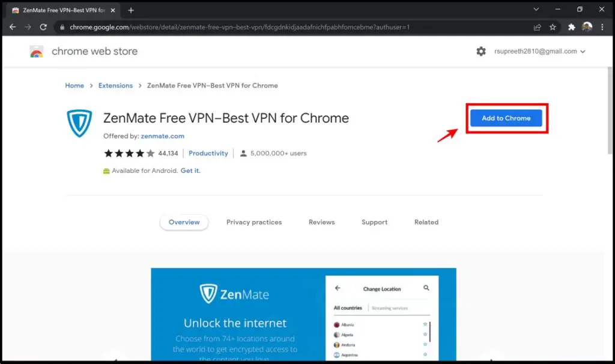The height and width of the screenshot is (364, 615).
Task: Click the users person icon
Action: pos(243,153)
